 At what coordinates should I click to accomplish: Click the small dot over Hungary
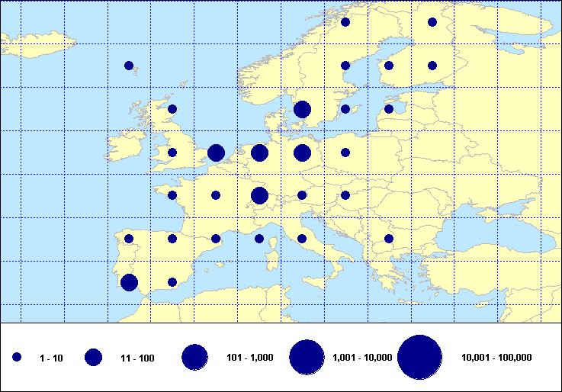(x=345, y=195)
